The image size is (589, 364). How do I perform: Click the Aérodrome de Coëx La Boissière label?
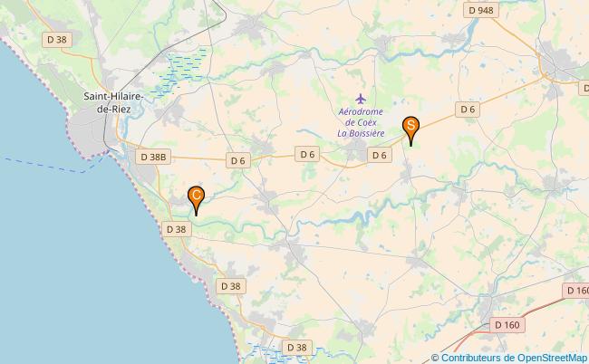[x=361, y=122]
